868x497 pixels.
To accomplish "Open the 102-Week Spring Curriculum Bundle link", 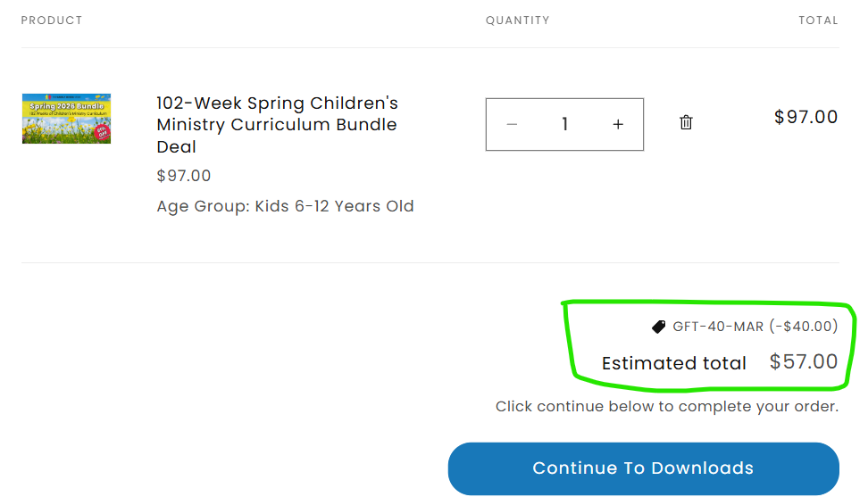I will coord(277,125).
